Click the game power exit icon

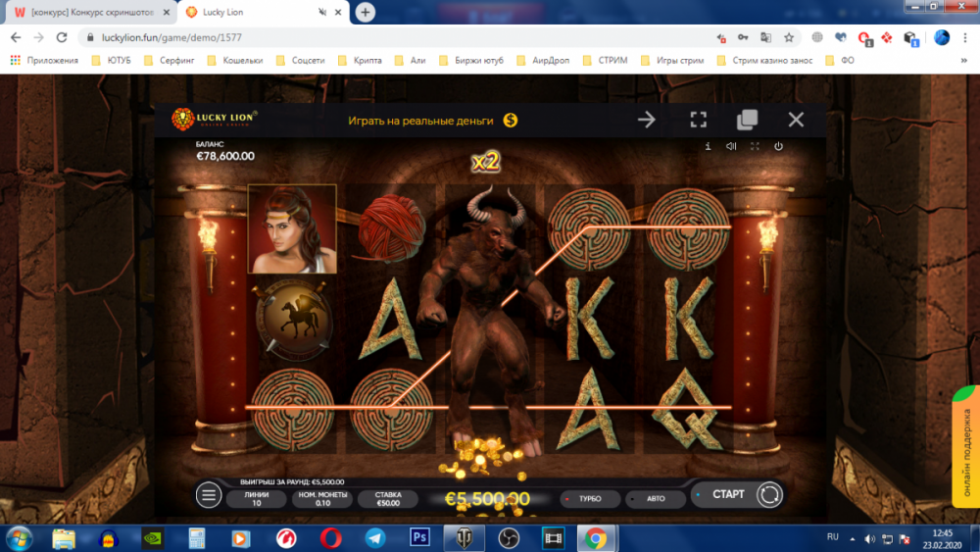(x=778, y=146)
